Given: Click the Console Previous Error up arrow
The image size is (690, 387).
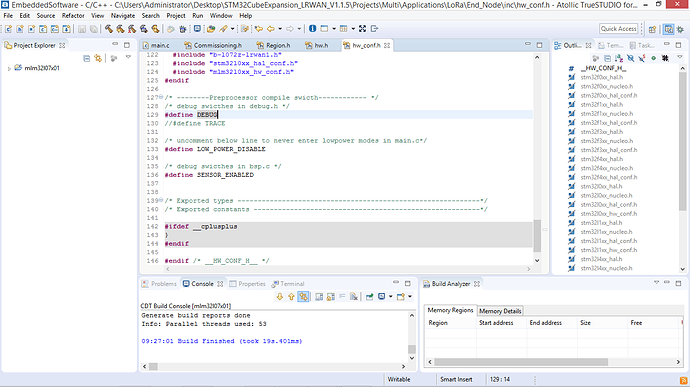Looking at the screenshot, I should pos(291,297).
